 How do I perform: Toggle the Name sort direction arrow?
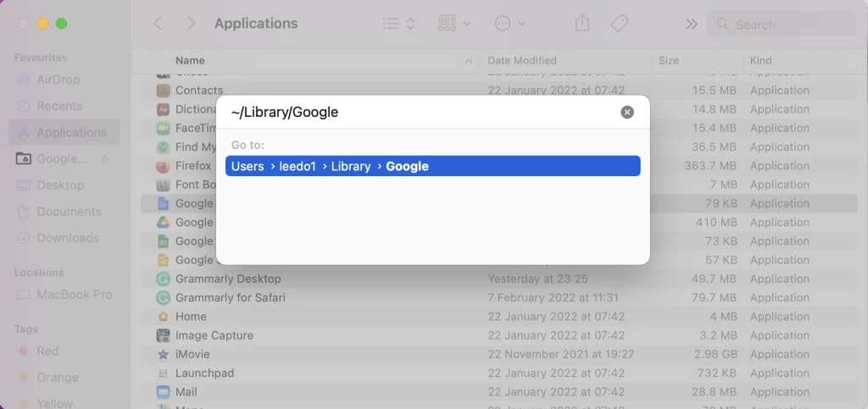point(468,61)
